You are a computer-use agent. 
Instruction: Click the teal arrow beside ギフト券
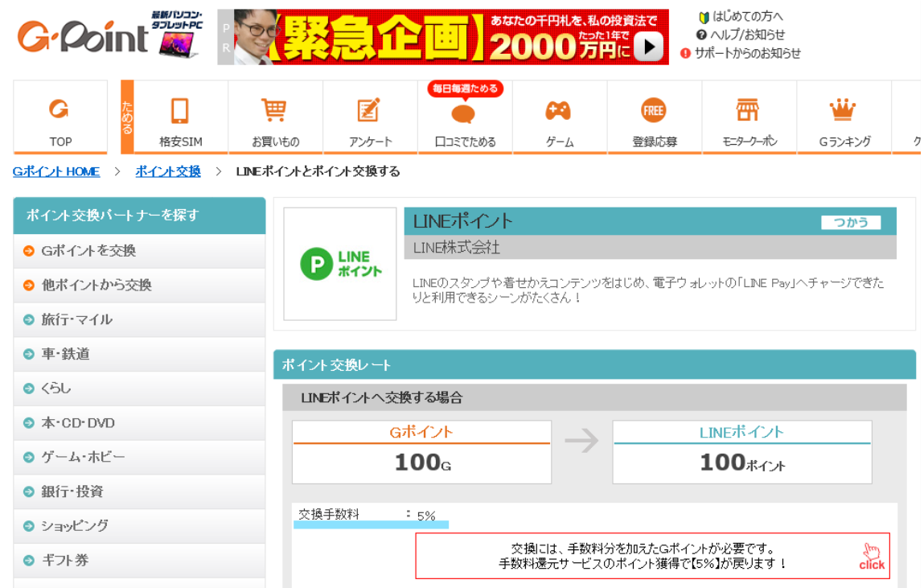tap(28, 561)
